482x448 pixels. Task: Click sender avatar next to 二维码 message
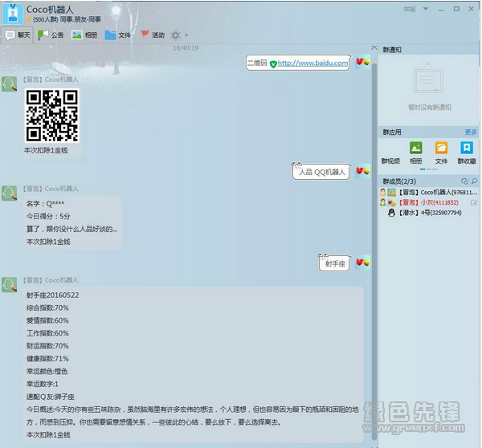point(363,62)
